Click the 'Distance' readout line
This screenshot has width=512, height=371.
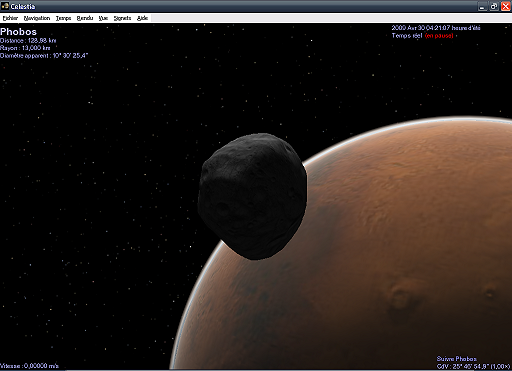pyautogui.click(x=28, y=41)
